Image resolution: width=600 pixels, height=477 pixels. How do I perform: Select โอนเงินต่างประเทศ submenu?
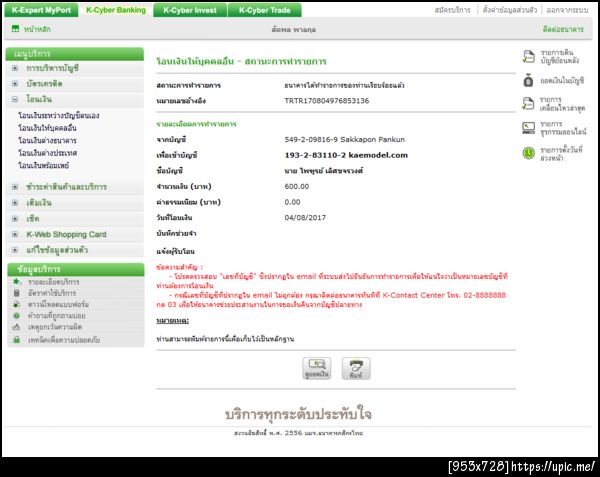click(x=47, y=153)
